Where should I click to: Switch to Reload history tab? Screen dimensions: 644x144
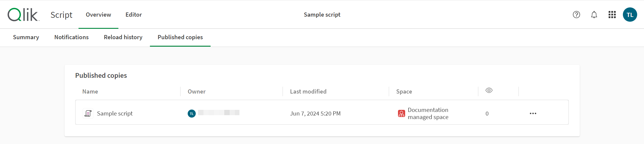click(123, 37)
